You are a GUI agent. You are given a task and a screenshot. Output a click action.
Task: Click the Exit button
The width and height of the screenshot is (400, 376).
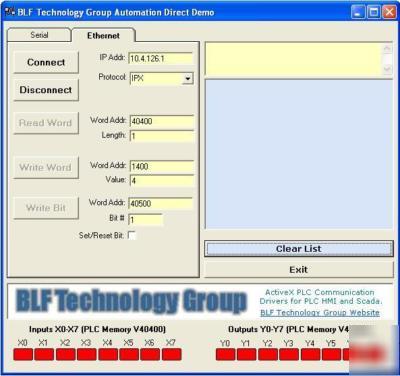click(x=299, y=270)
